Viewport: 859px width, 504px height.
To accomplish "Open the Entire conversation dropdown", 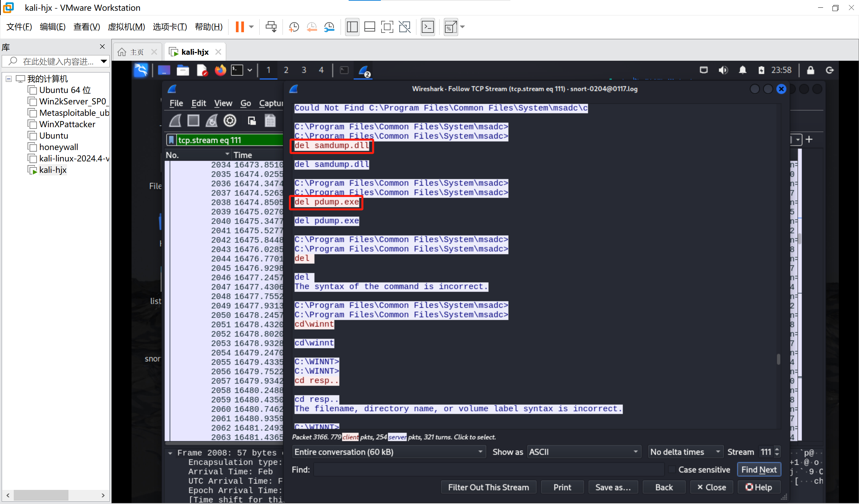I will coord(389,452).
